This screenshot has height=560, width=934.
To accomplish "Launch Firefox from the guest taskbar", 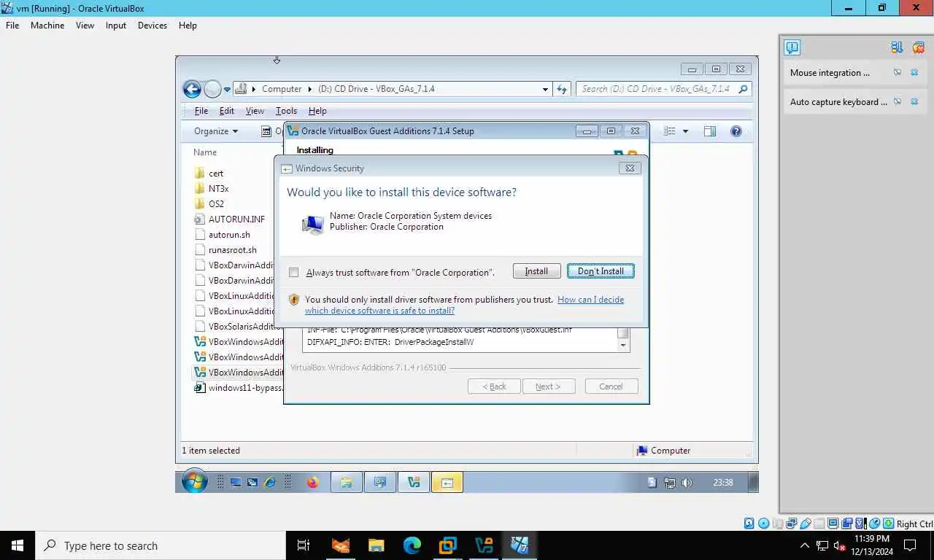I will click(312, 482).
